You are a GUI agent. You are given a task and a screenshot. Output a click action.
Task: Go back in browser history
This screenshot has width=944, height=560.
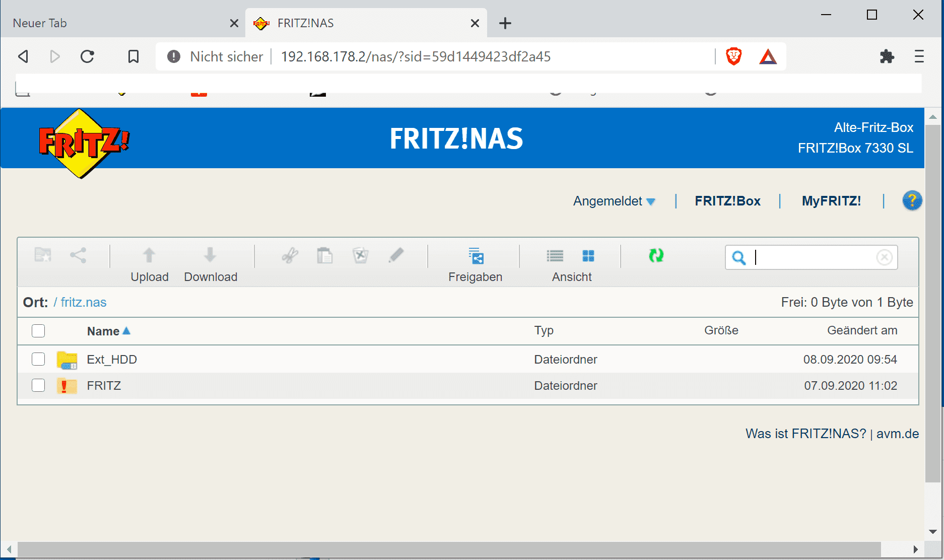coord(23,56)
